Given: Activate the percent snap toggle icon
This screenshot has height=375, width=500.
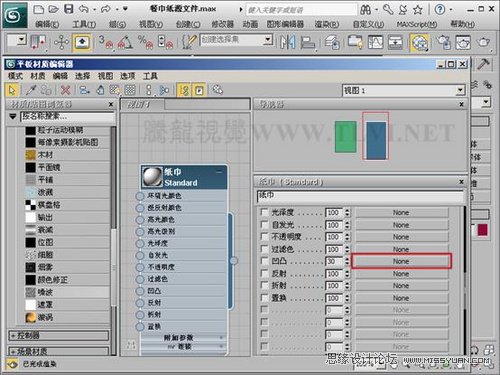Looking at the screenshot, I should [x=146, y=42].
